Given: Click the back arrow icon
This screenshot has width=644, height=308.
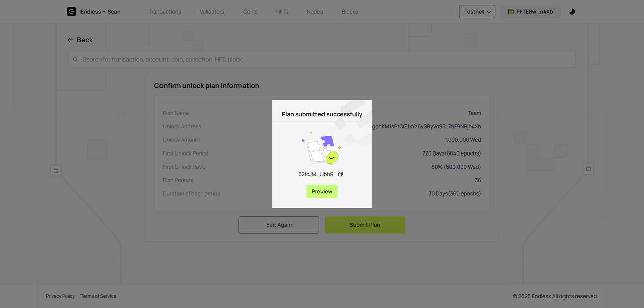Looking at the screenshot, I should point(70,40).
